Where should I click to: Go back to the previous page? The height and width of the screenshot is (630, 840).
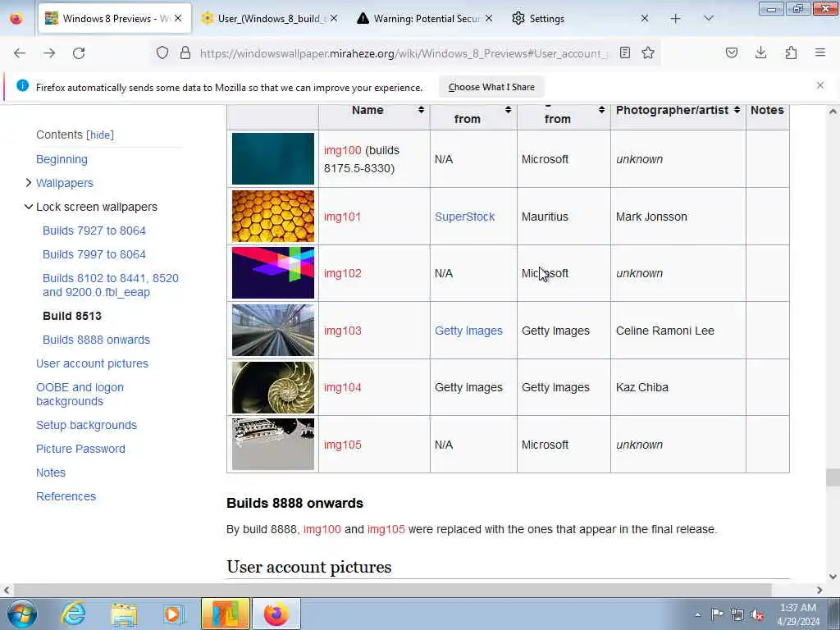click(20, 53)
